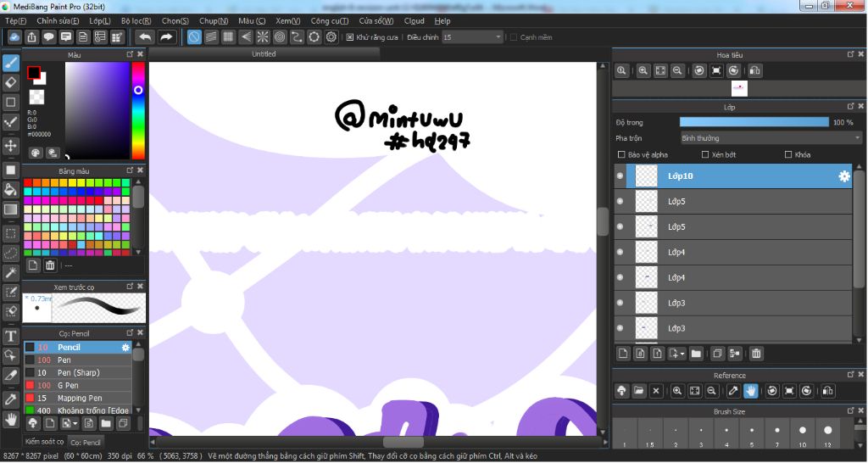Toggle visibility of first Lớp4 layer
The image size is (868, 463).
(620, 252)
